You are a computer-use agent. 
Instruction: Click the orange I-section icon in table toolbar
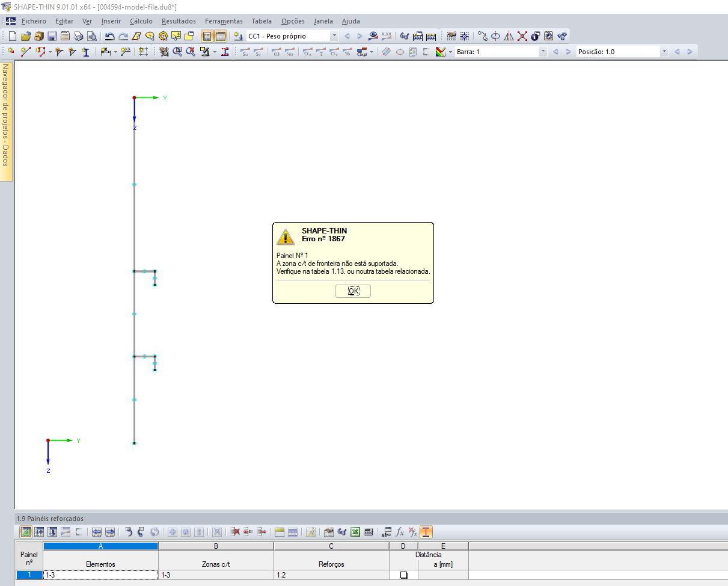tap(426, 532)
